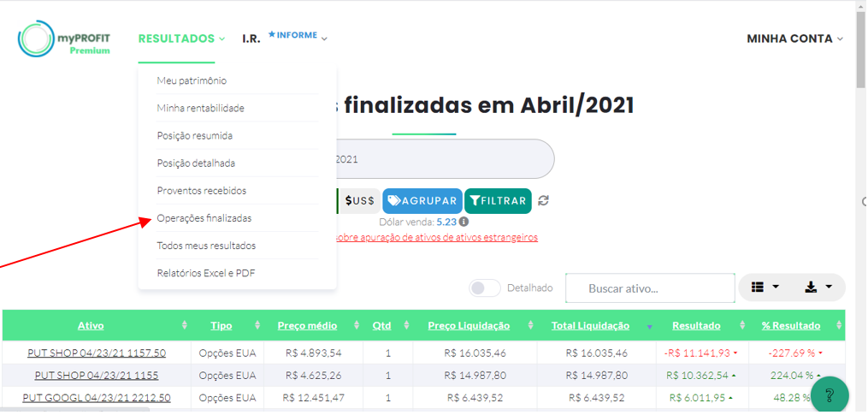The height and width of the screenshot is (415, 868).
Task: Click the refresh icon beside FILTRAR
Action: [x=543, y=201]
